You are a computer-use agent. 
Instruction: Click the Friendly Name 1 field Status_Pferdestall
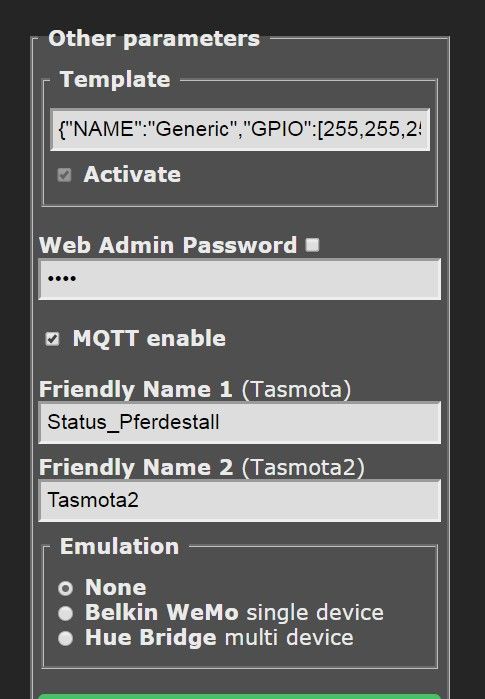click(x=240, y=423)
